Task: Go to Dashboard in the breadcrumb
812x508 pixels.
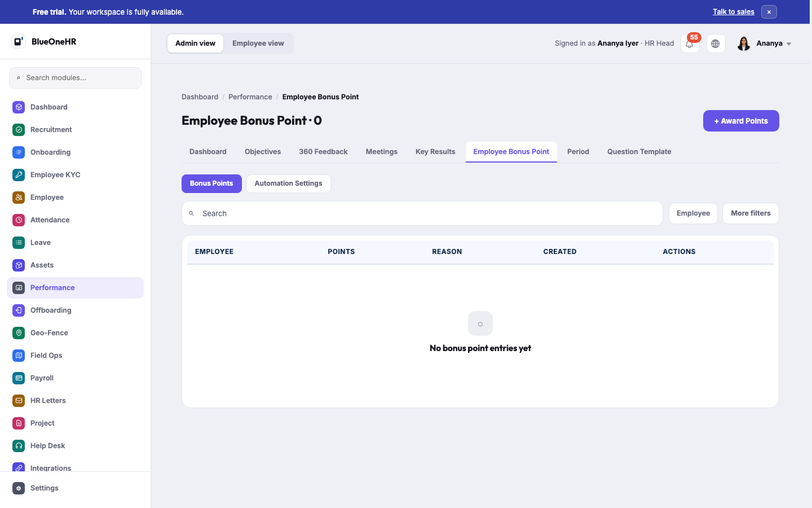Action: [x=200, y=97]
